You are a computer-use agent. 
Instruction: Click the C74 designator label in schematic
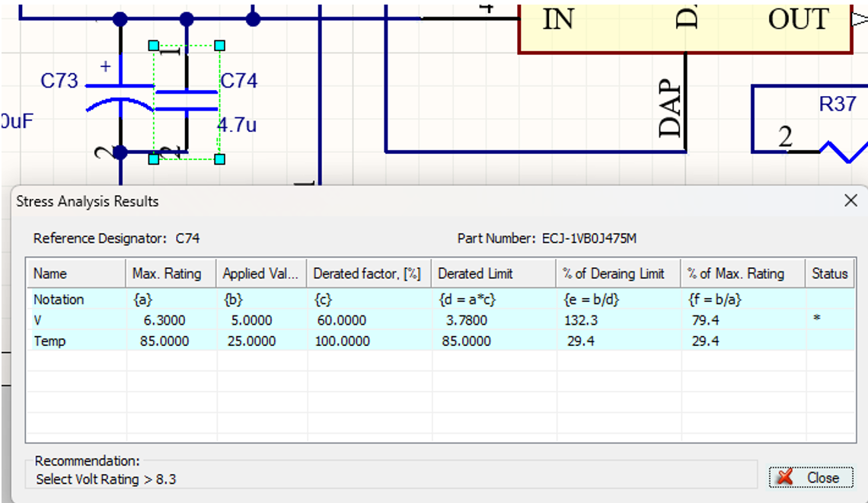pyautogui.click(x=238, y=81)
